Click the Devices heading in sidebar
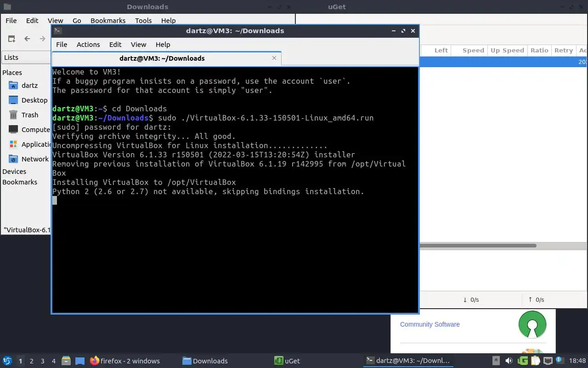 (14, 172)
